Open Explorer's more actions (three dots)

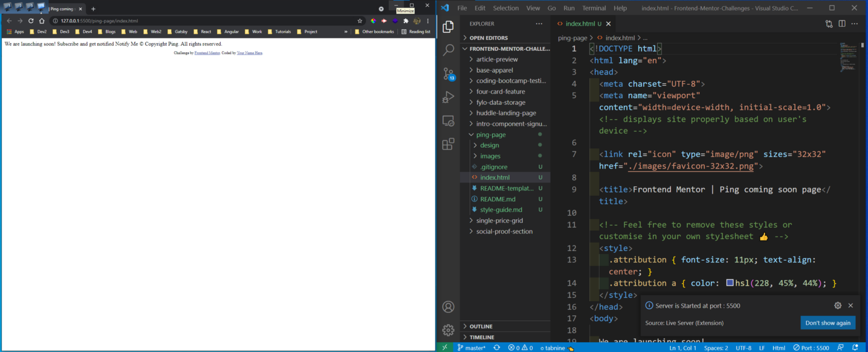pyautogui.click(x=539, y=24)
